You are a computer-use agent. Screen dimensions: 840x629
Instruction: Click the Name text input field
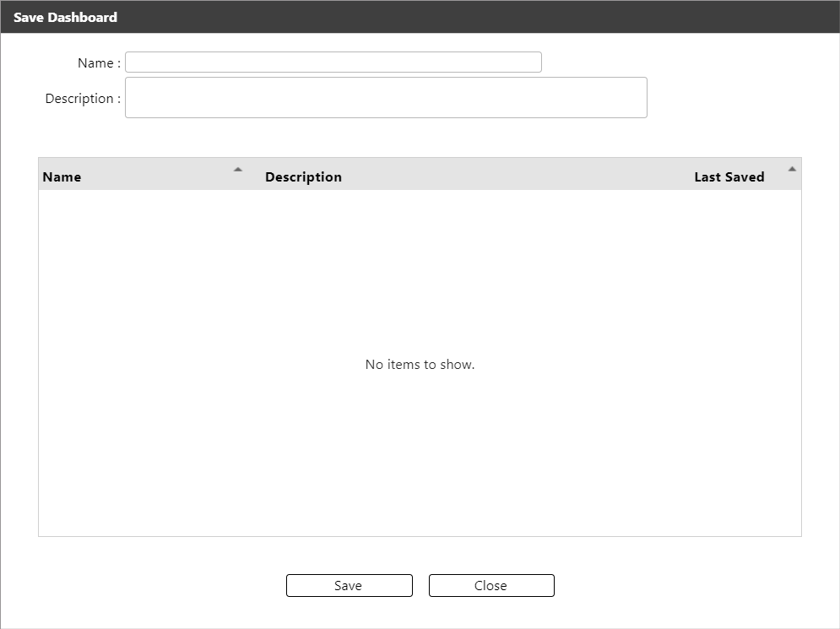pos(333,62)
